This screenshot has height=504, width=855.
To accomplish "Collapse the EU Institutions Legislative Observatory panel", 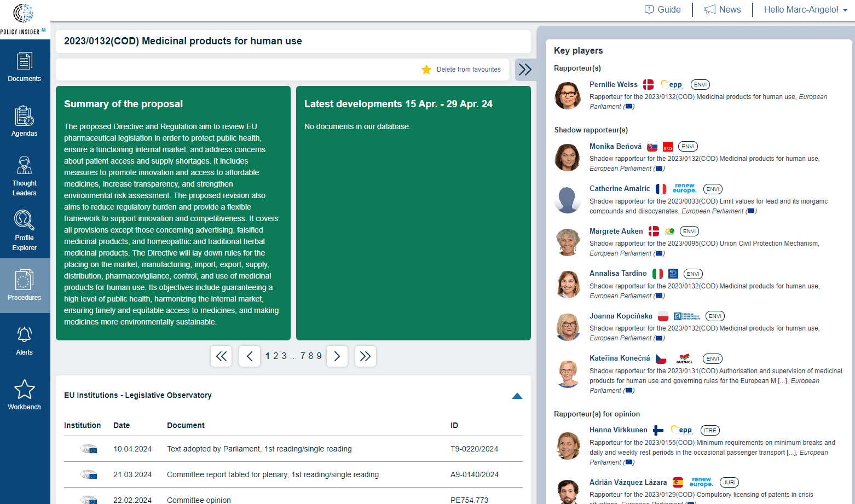I will 517,396.
